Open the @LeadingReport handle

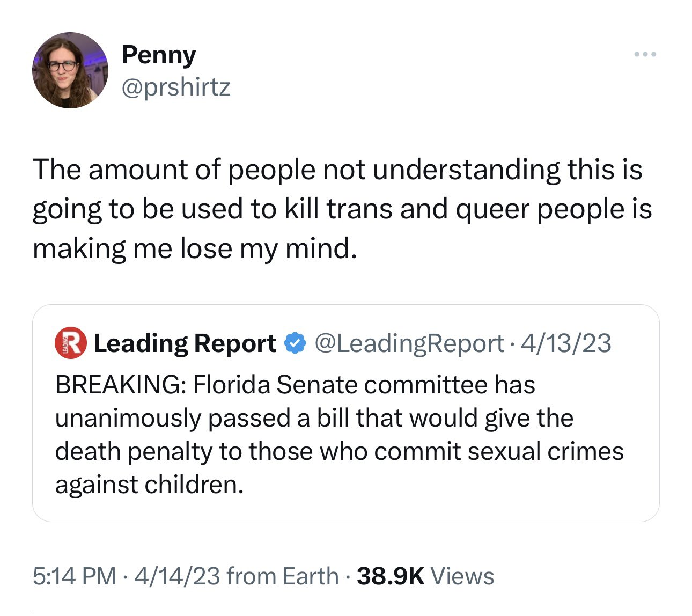point(409,343)
